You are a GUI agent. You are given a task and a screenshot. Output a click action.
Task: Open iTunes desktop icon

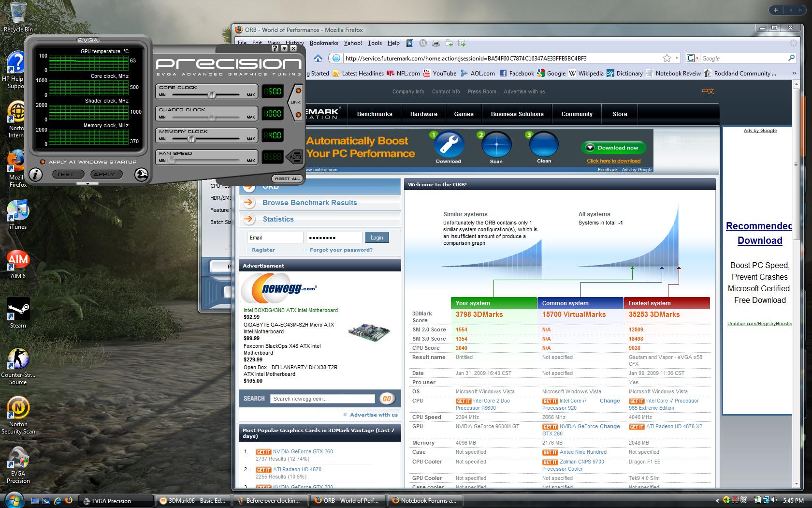coord(18,215)
